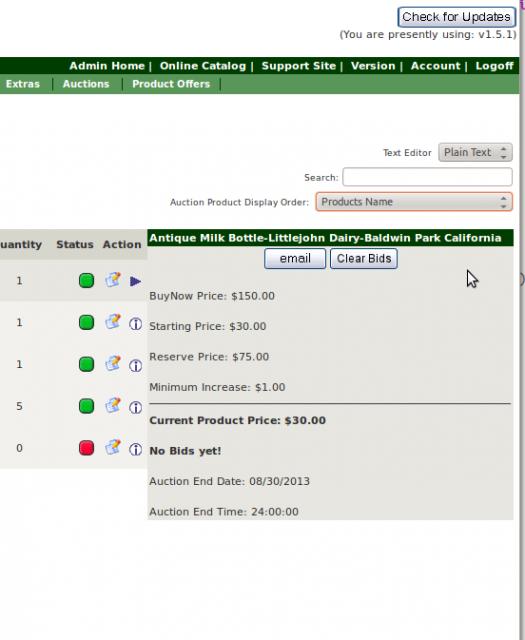This screenshot has height=640, width=525.
Task: Open the Extras menu
Action: (x=23, y=84)
